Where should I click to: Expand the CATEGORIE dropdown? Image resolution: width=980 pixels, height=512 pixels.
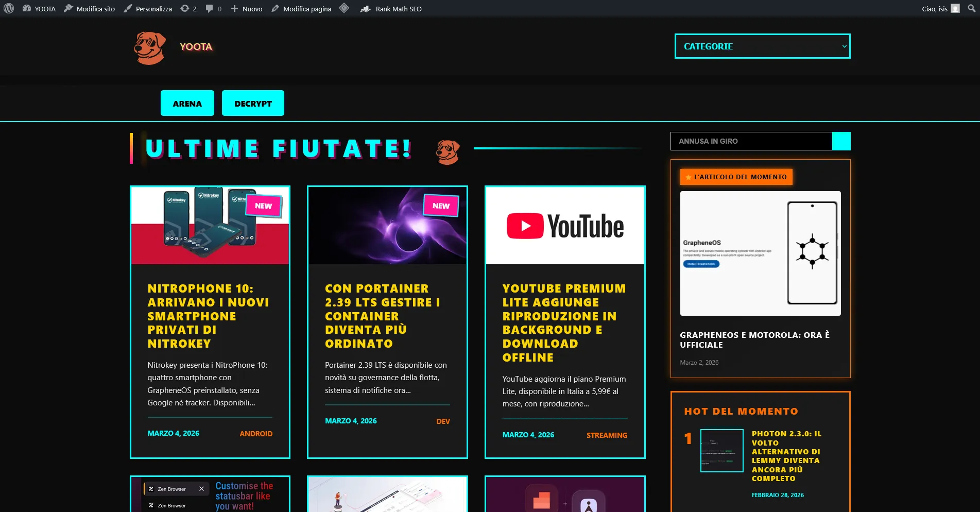(x=762, y=46)
